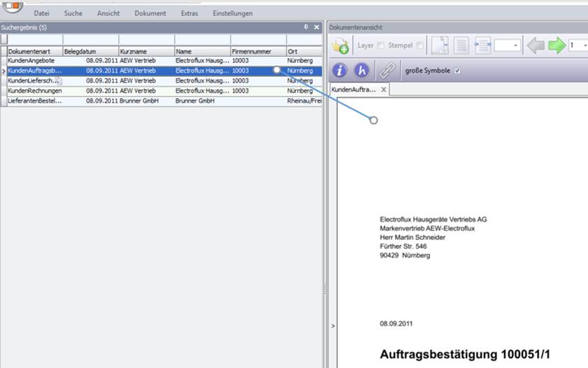The image size is (588, 368).
Task: Toggle the Stempel checkbox
Action: 420,45
